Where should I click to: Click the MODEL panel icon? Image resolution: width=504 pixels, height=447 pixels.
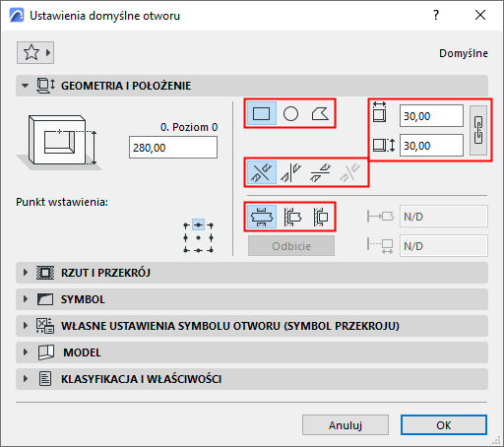coord(46,352)
